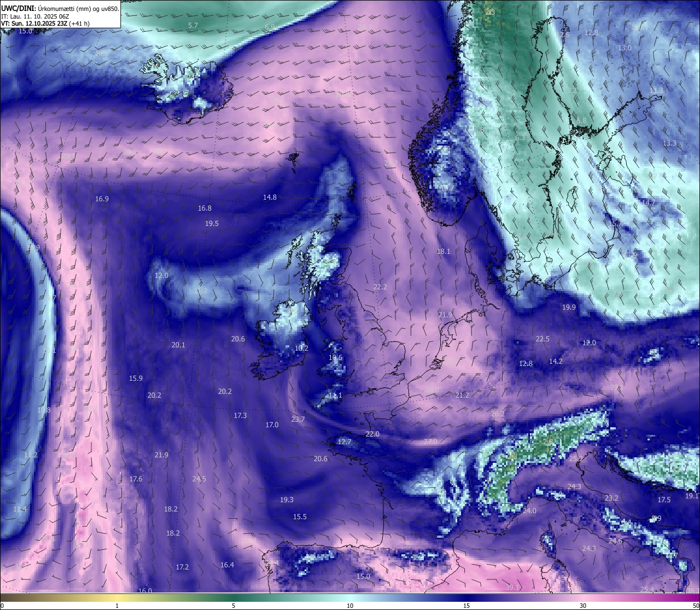Click the 16.4 value label
Image resolution: width=700 pixels, height=610 pixels.
[x=227, y=565]
